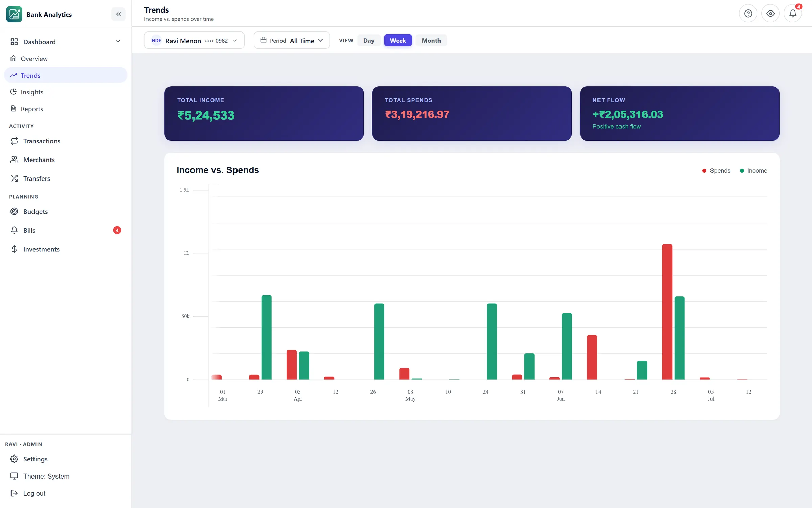Click the 'Positive cash flow' text
This screenshot has height=508, width=812.
pos(616,126)
